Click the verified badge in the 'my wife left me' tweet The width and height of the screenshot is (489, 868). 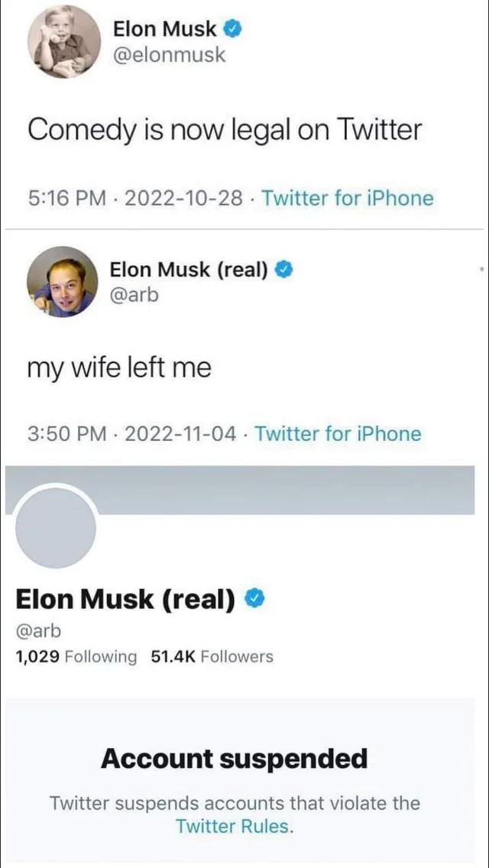point(284,269)
